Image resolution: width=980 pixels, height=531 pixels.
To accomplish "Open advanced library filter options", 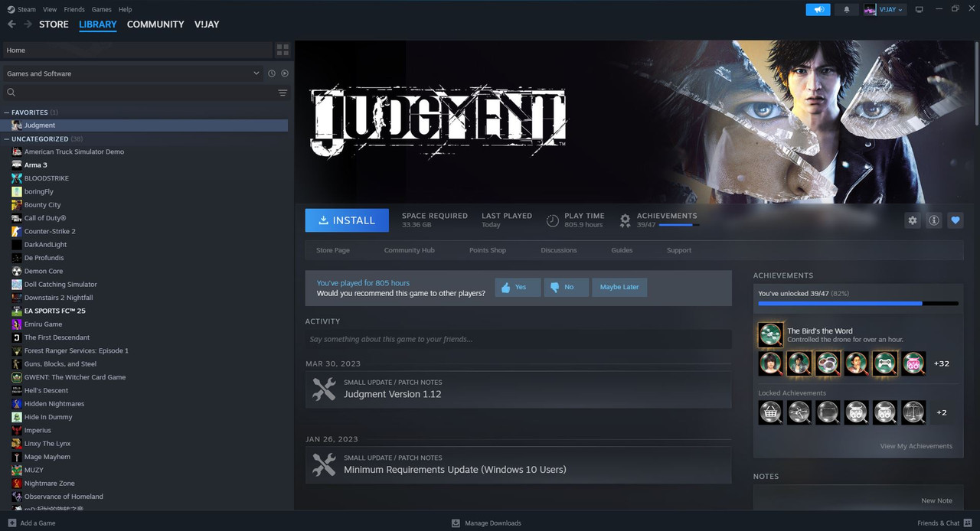I will click(x=283, y=93).
